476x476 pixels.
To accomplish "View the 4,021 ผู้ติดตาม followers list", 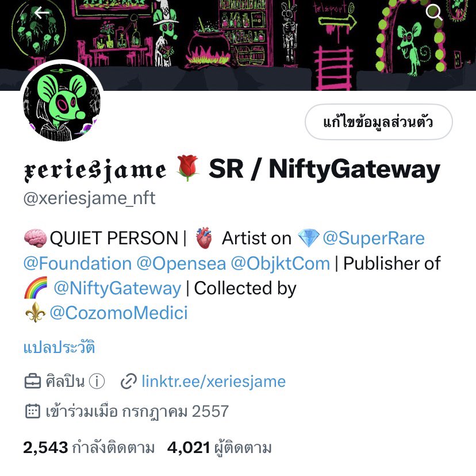I will 219,447.
